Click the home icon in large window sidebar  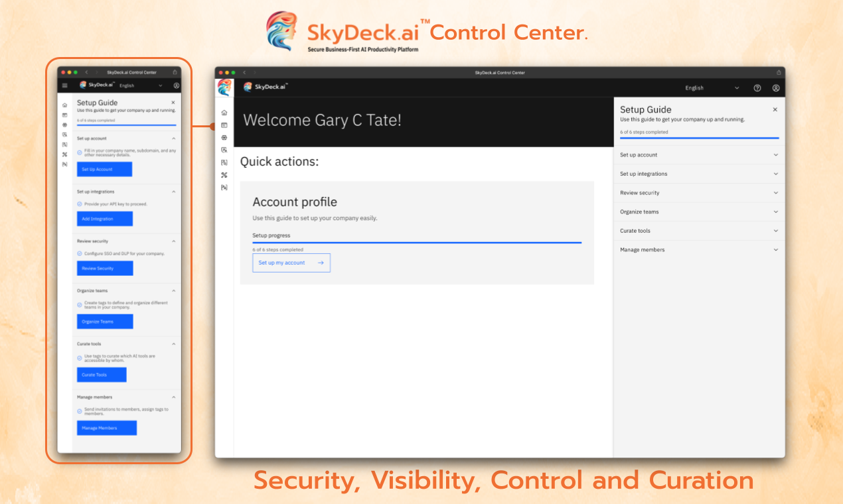coord(224,113)
